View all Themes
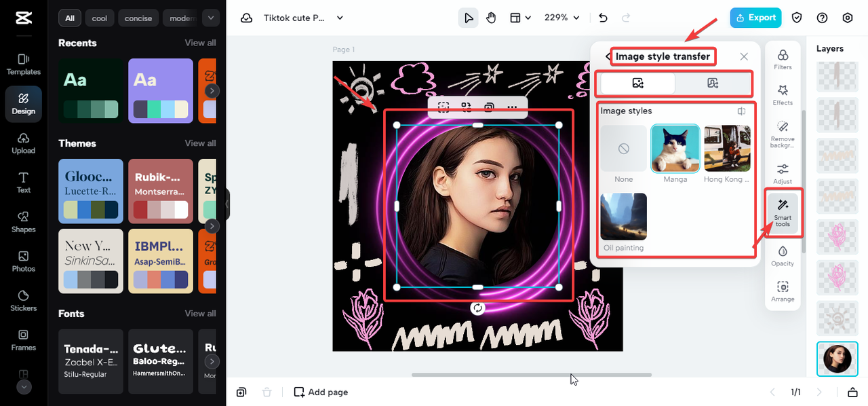This screenshot has height=406, width=868. click(x=201, y=143)
